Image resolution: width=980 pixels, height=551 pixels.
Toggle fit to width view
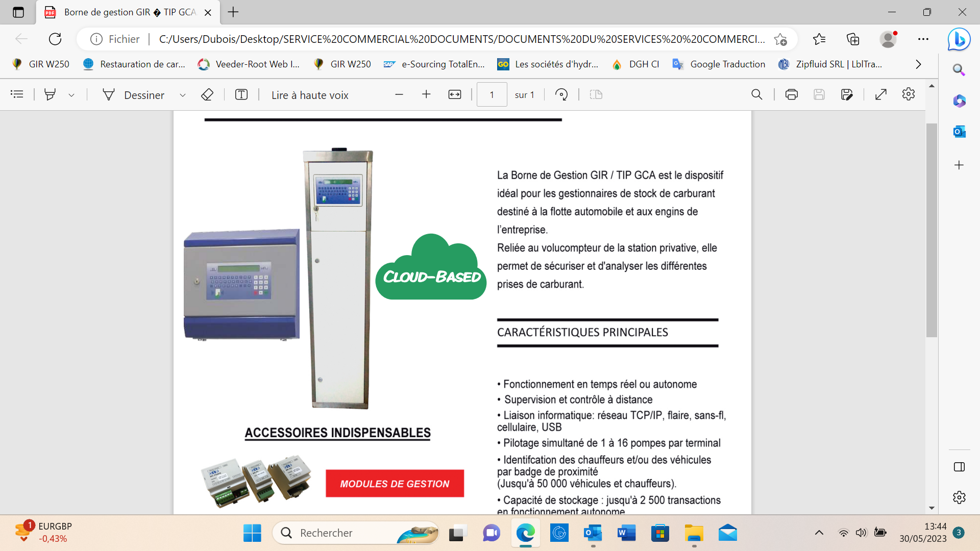tap(454, 94)
